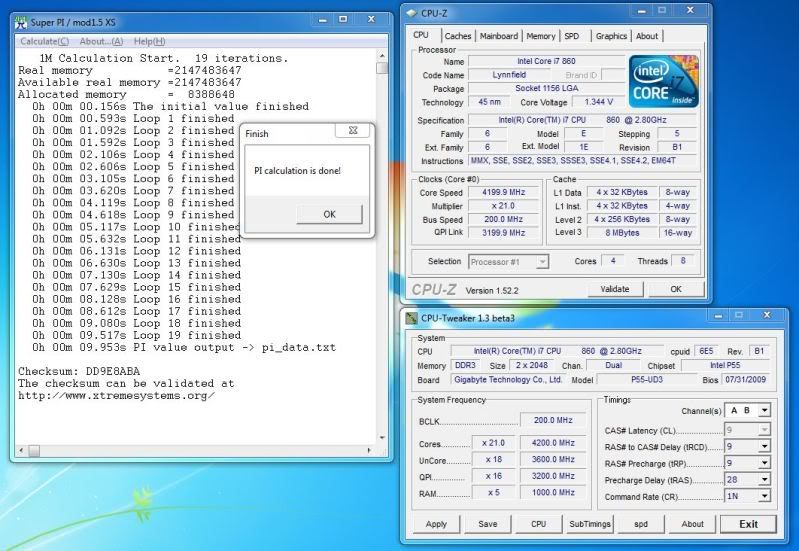Image resolution: width=799 pixels, height=551 pixels.
Task: Minimize the CPU-Z window
Action: click(641, 11)
